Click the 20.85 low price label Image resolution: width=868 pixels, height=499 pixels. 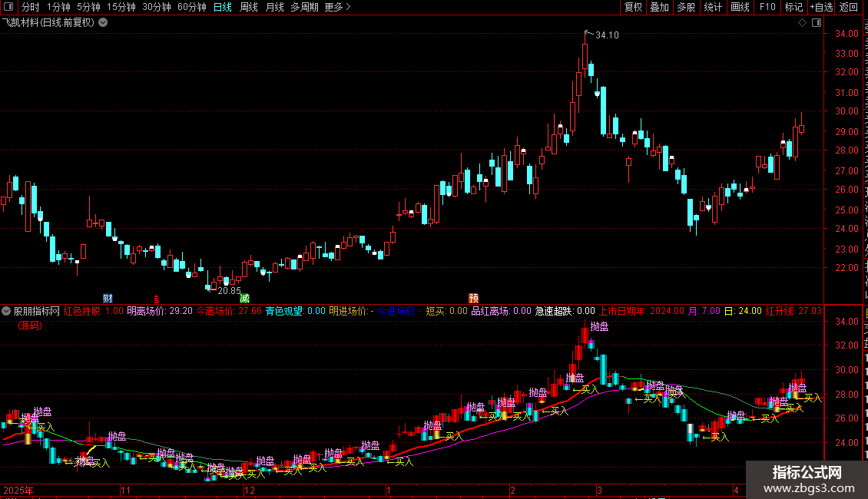[x=229, y=290]
